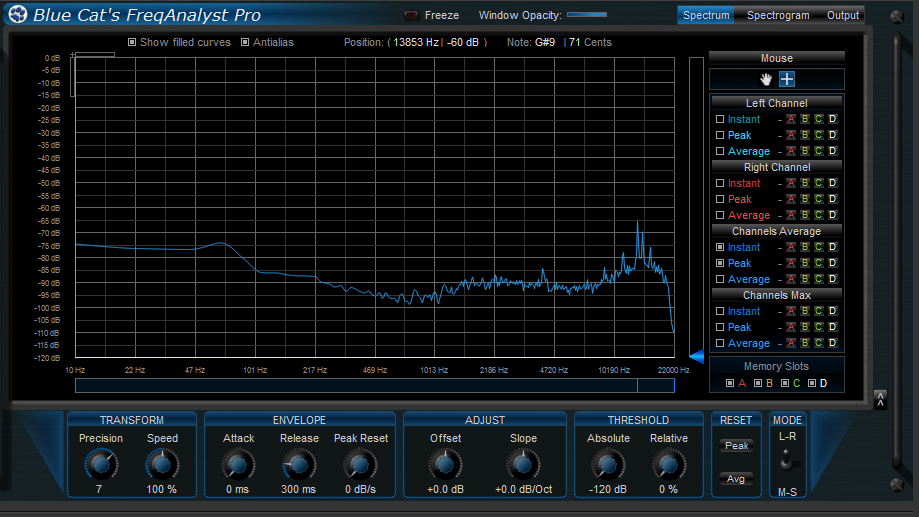Viewport: 919px width, 517px height.
Task: Click the Absolute threshold knob
Action: pos(608,465)
